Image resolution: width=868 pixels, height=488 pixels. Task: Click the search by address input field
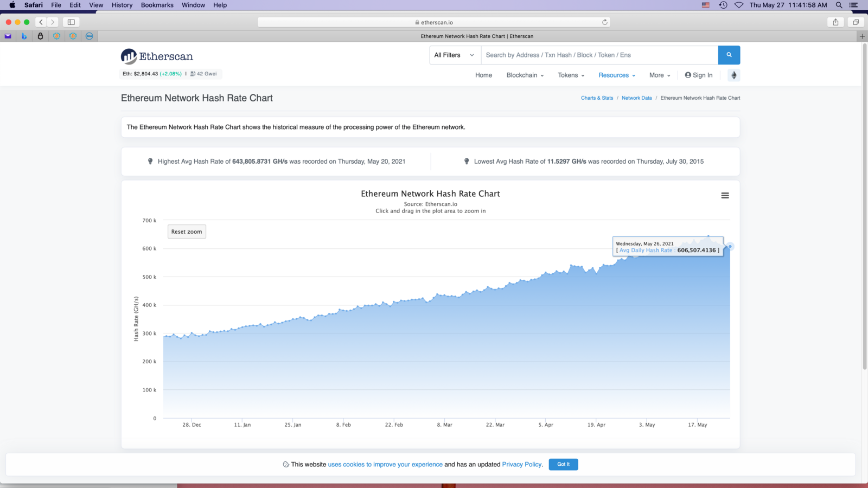tap(599, 55)
